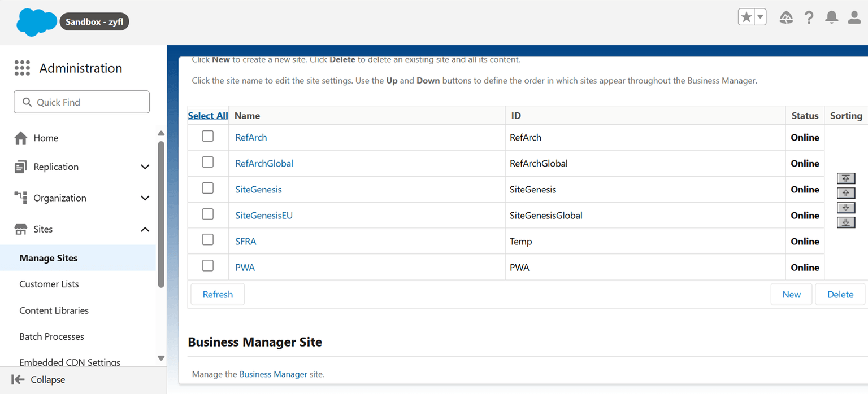Click the Quick Find magnifier icon

tap(27, 102)
